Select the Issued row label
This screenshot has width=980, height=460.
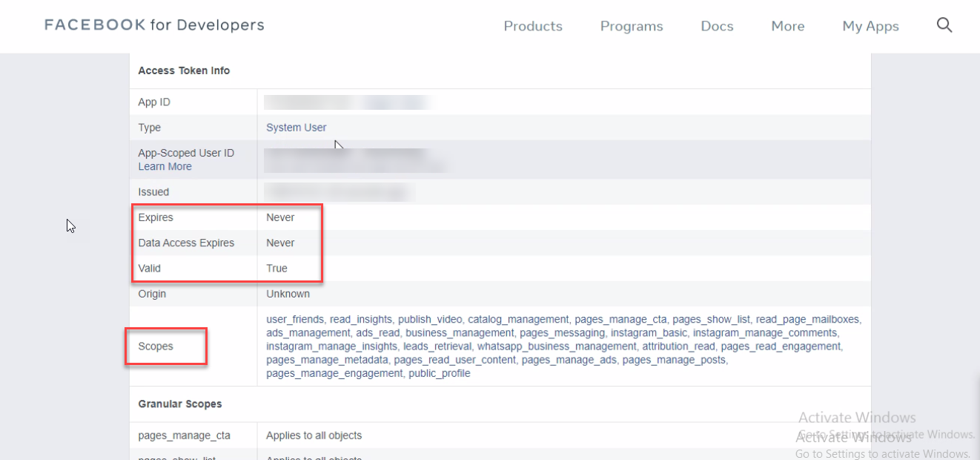click(x=153, y=192)
